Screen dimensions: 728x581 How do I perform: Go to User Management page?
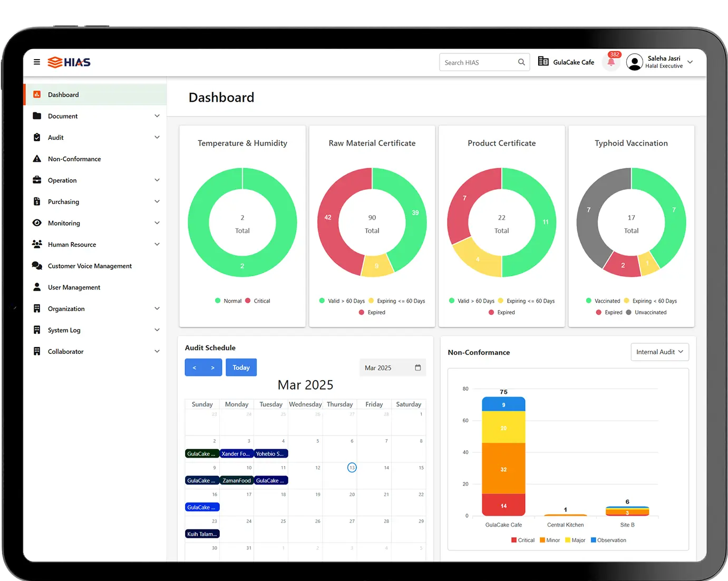[x=74, y=287]
